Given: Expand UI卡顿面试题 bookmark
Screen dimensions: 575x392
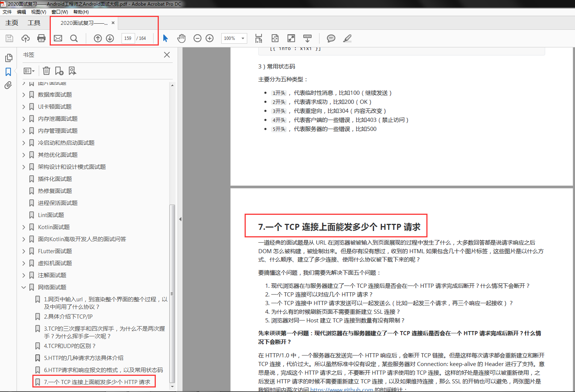Looking at the screenshot, I should coord(24,107).
